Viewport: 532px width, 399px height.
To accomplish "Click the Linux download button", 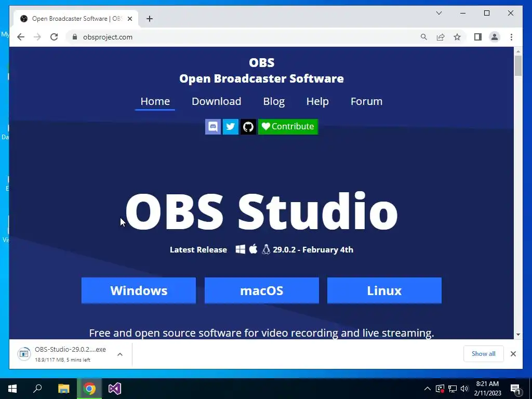I will point(384,290).
